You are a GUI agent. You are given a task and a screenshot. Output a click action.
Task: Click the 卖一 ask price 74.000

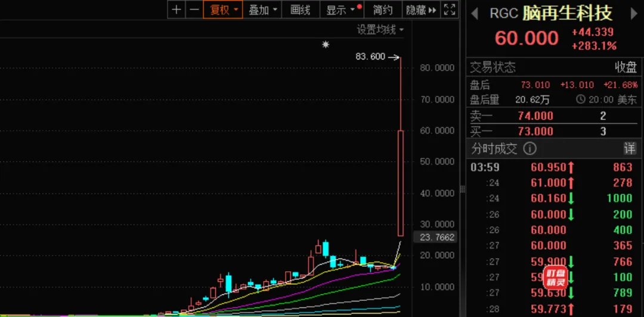click(535, 116)
